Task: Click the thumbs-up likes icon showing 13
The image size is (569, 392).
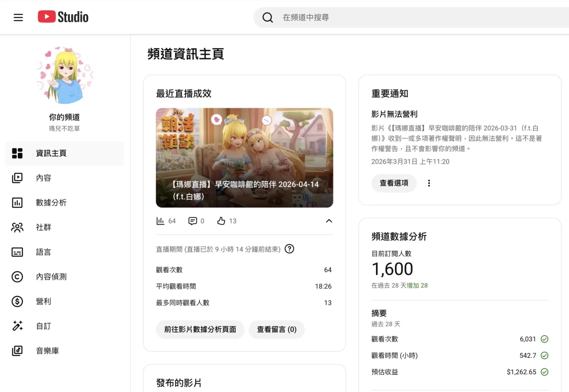Action: coord(221,221)
